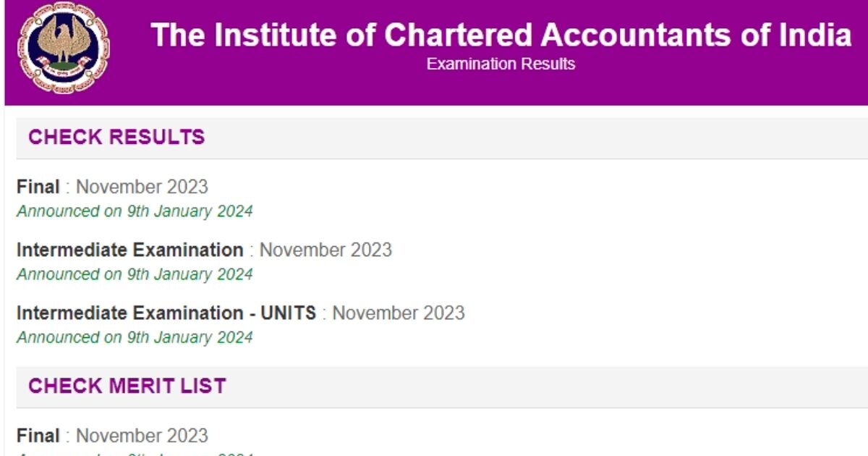This screenshot has width=868, height=456.
Task: Click announced date under Intermediate Examination
Action: tap(135, 274)
